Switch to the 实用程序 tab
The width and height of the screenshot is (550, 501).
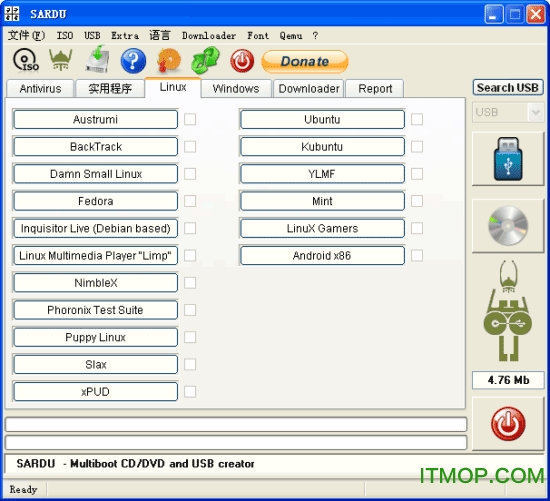[110, 88]
